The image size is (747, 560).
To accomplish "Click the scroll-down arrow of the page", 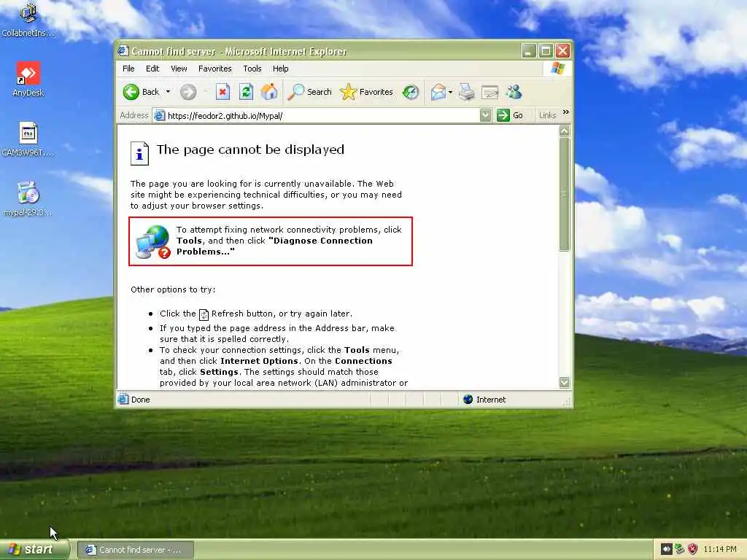I will 565,382.
